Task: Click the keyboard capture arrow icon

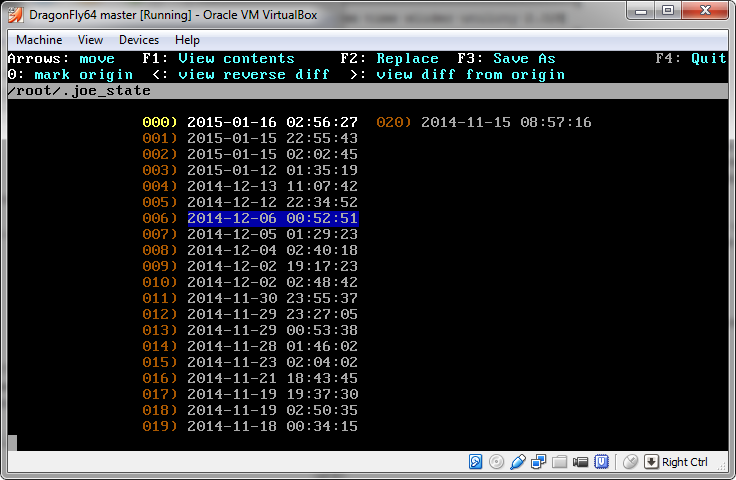Action: pyautogui.click(x=651, y=462)
